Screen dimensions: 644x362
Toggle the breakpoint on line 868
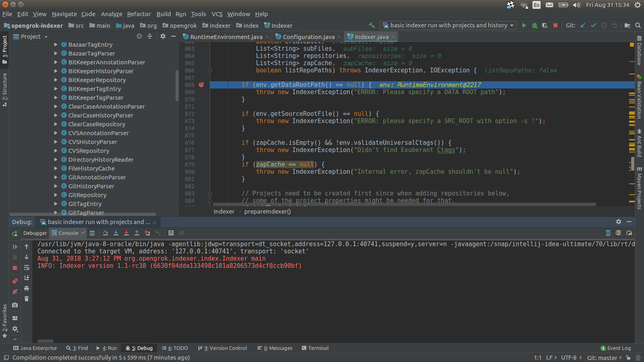point(202,85)
